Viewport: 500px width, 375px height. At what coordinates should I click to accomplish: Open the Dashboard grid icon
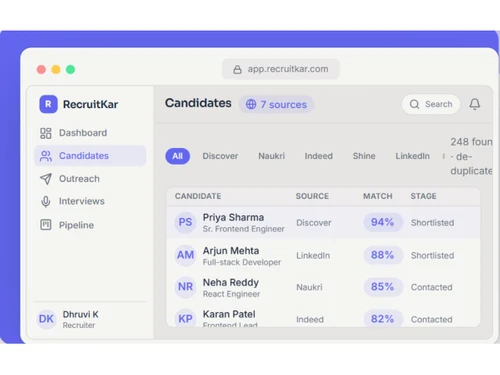tap(46, 133)
